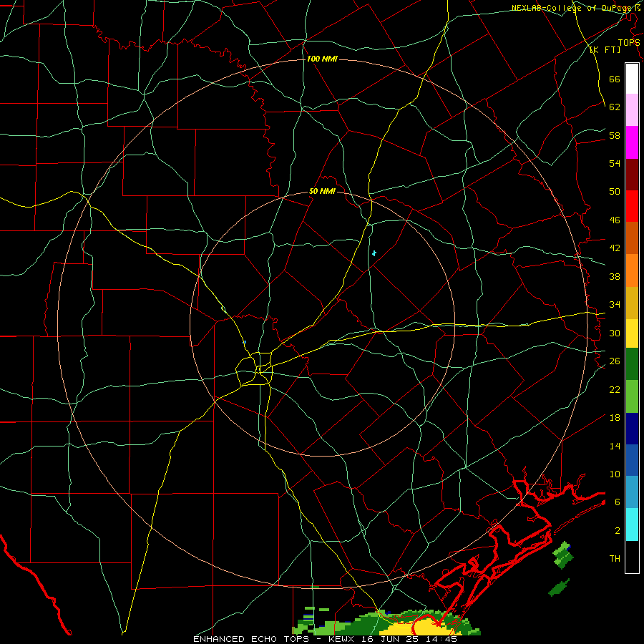The image size is (644, 644).
Task: Click the legend value 30
Action: pyautogui.click(x=615, y=333)
